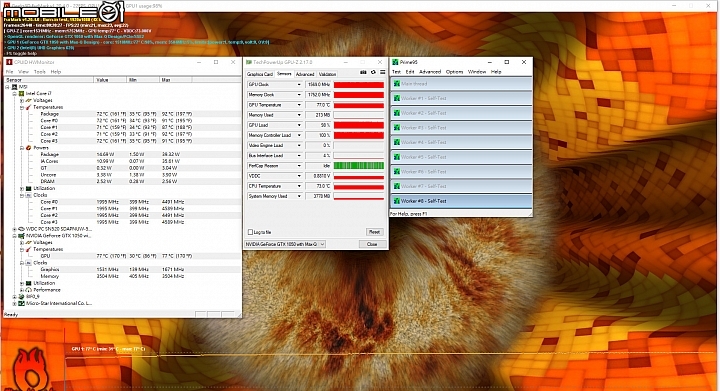720x391 pixels.
Task: Click the Prime95 title bar icon
Action: click(x=395, y=62)
